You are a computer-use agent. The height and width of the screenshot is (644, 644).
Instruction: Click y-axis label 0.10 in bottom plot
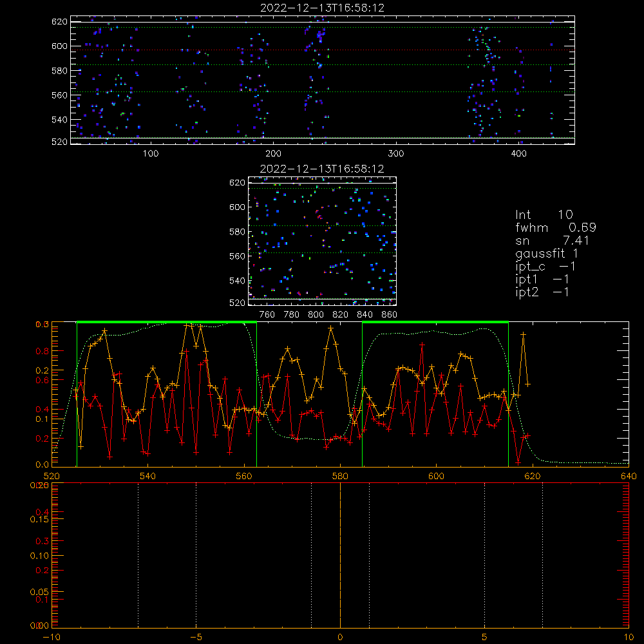click(x=39, y=556)
